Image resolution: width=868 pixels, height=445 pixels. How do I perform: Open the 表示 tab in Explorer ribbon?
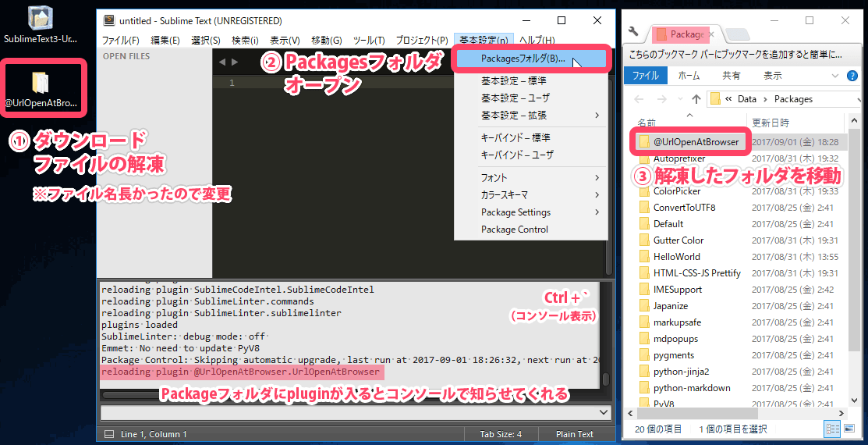click(x=773, y=76)
